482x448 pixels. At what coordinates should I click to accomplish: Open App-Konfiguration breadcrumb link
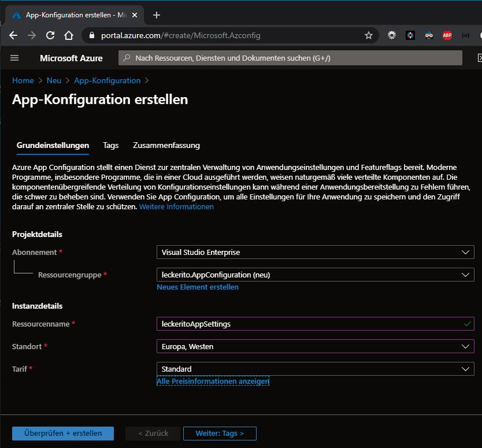[x=107, y=80]
